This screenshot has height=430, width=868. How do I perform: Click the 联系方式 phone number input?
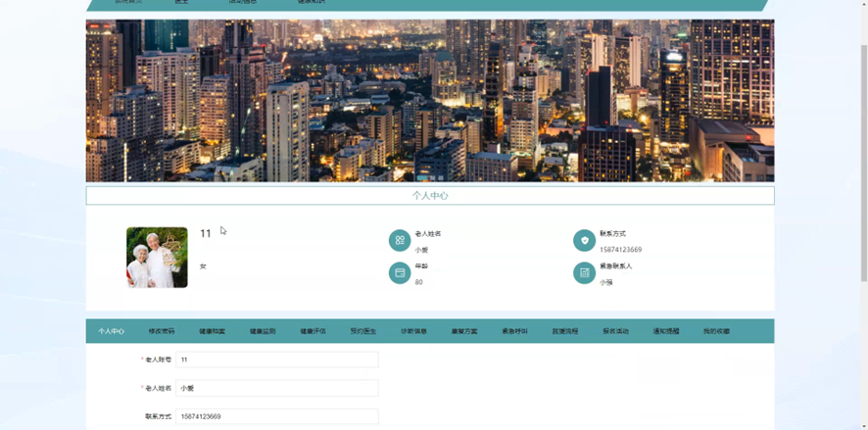coord(277,416)
